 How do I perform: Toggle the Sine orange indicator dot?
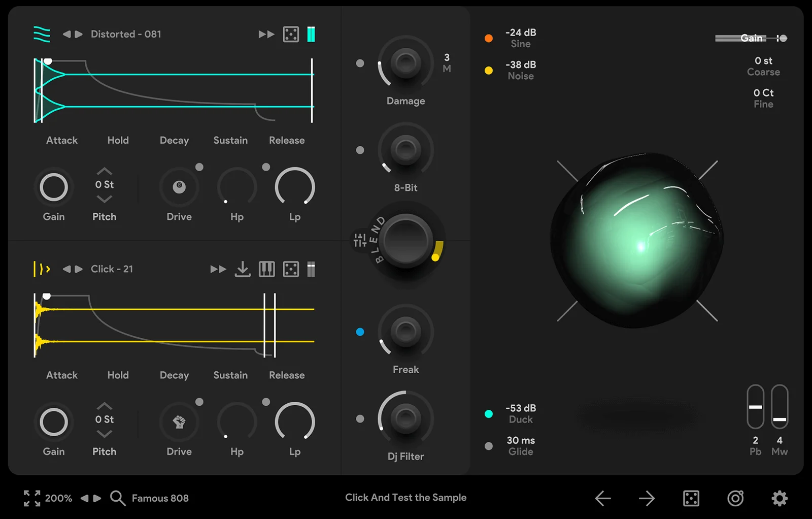(x=489, y=38)
